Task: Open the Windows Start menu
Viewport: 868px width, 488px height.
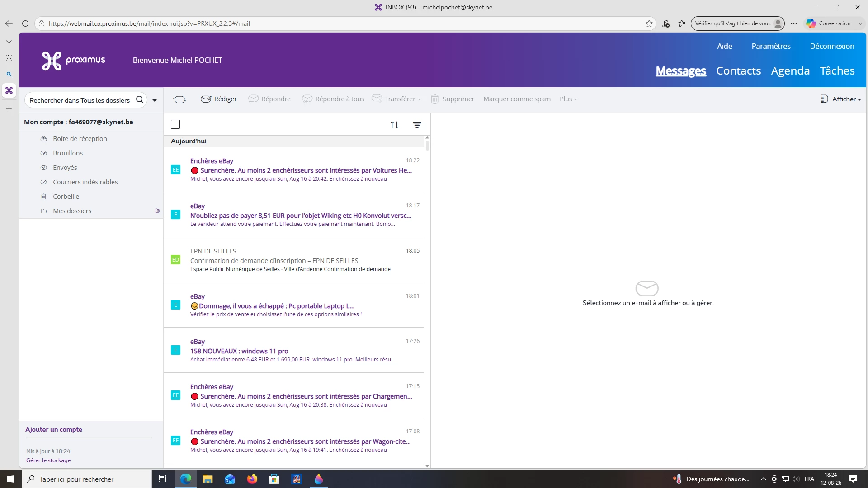Action: click(x=11, y=479)
